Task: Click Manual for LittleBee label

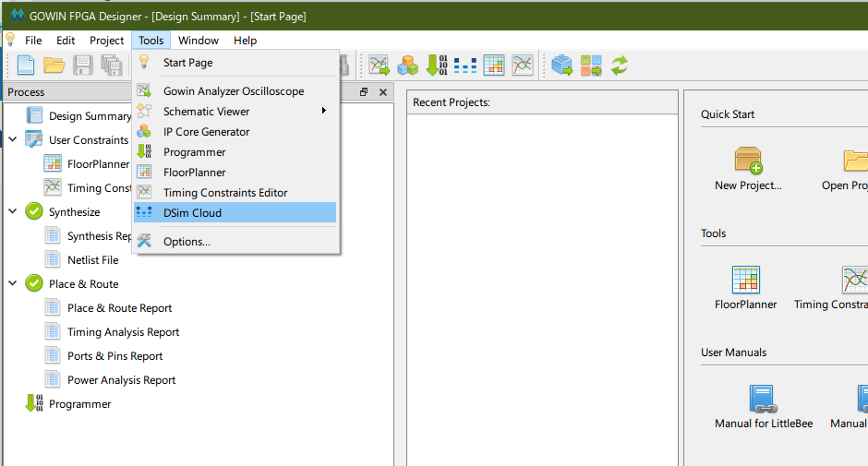Action: coord(764,424)
